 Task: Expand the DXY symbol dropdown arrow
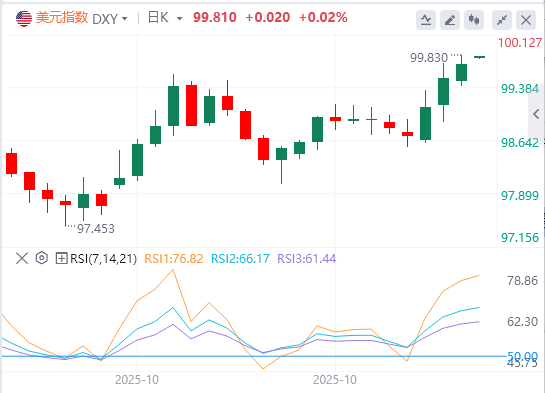pyautogui.click(x=125, y=18)
